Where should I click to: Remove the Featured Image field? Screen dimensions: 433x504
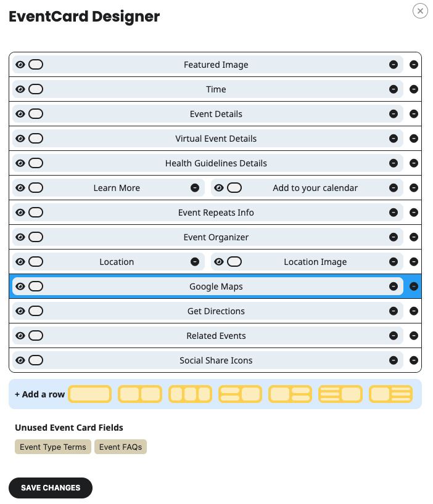[x=394, y=65]
